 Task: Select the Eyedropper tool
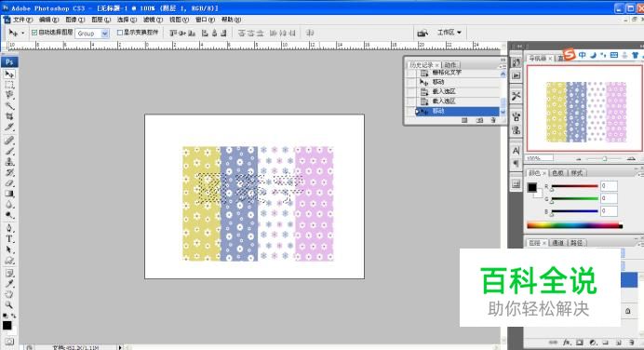[x=9, y=284]
